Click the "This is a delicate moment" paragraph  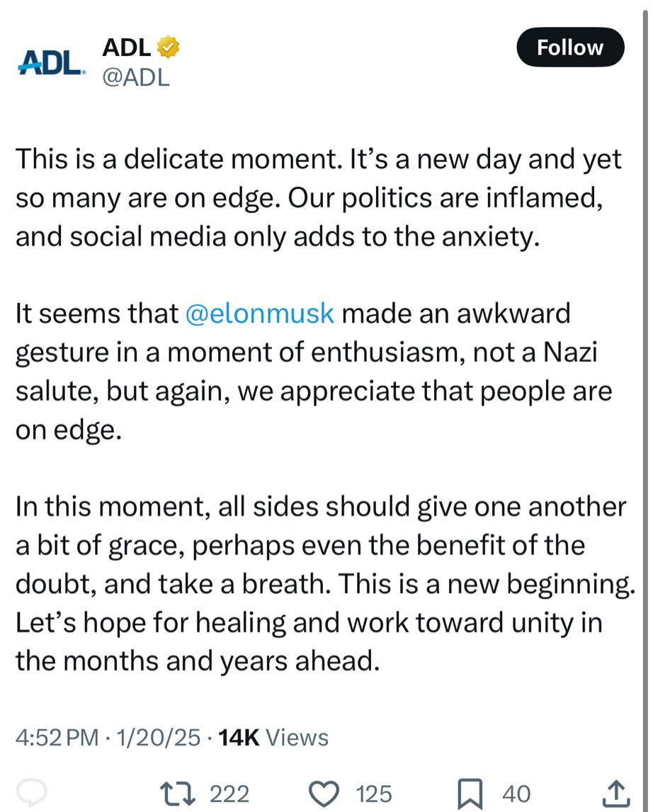pos(319,198)
